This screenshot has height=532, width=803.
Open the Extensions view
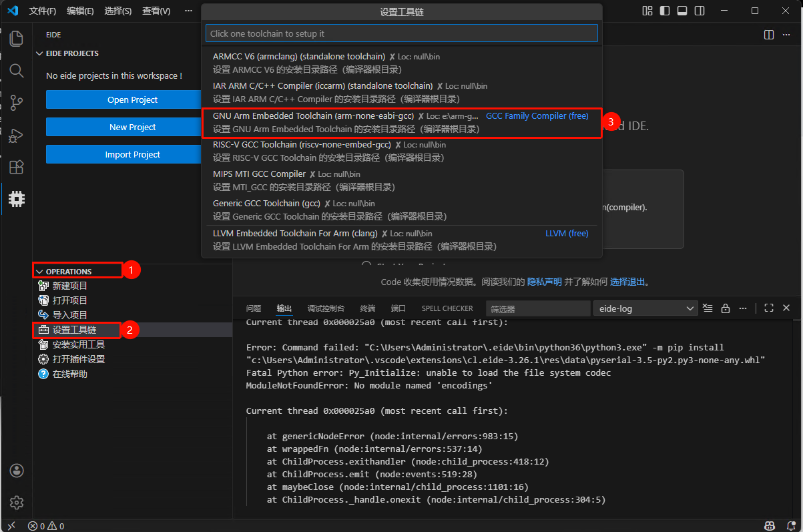(x=17, y=167)
